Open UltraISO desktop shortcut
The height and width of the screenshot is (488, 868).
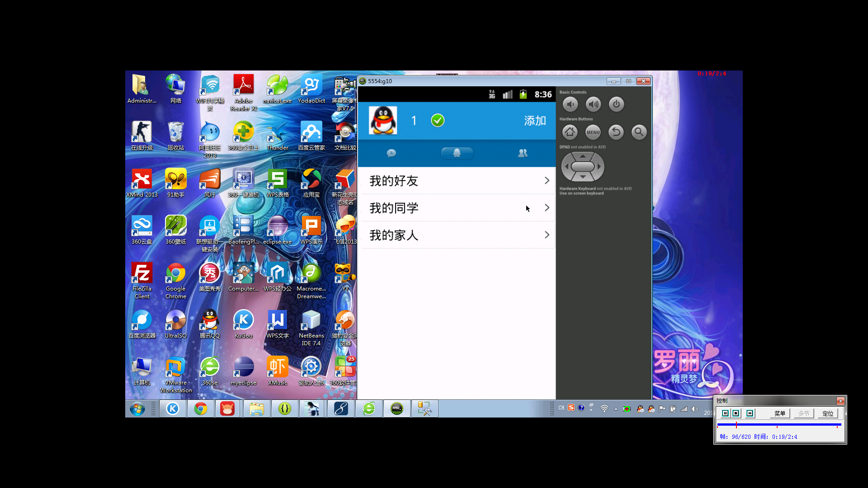[x=176, y=324]
